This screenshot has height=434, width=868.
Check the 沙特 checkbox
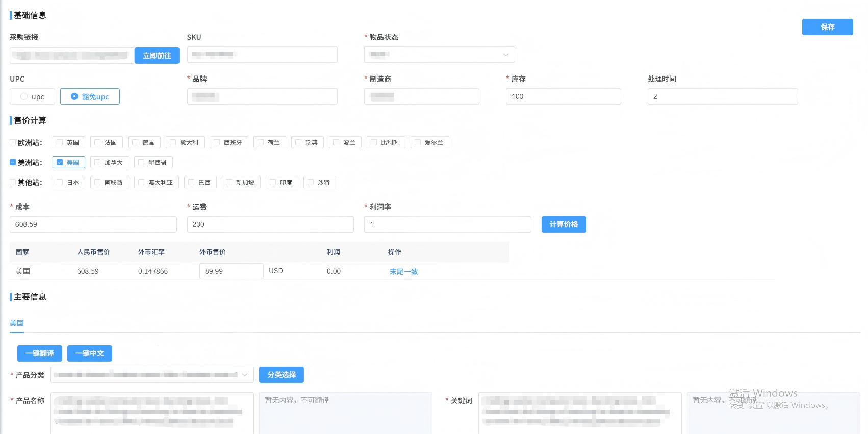click(x=311, y=183)
